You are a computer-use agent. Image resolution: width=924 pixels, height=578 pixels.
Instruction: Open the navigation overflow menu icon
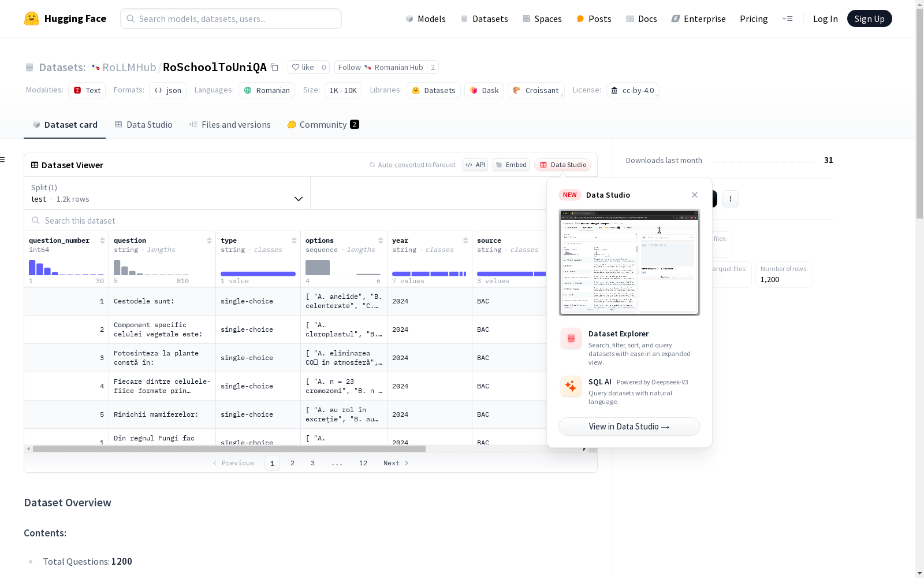pos(787,18)
